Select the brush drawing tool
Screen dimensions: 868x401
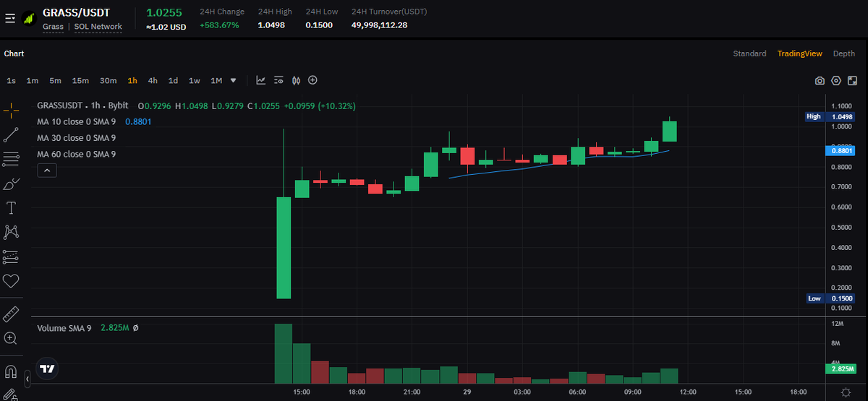[x=11, y=184]
